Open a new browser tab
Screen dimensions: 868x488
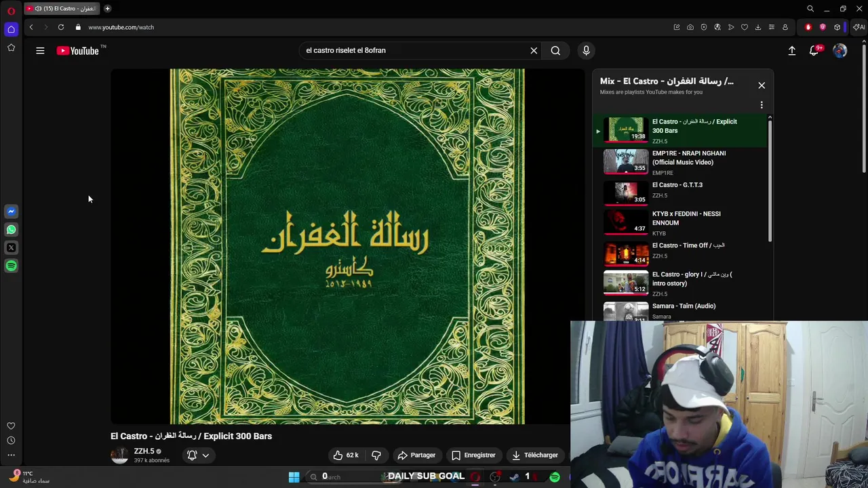107,9
